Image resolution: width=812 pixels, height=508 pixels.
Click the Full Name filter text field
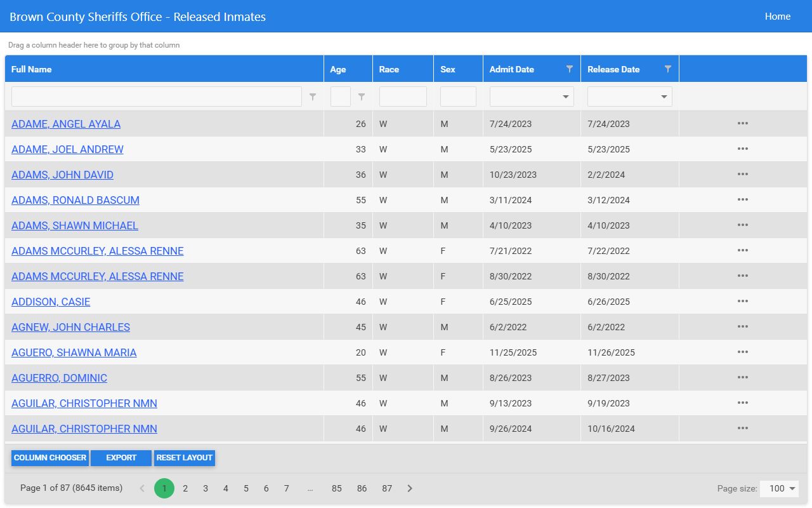click(157, 97)
